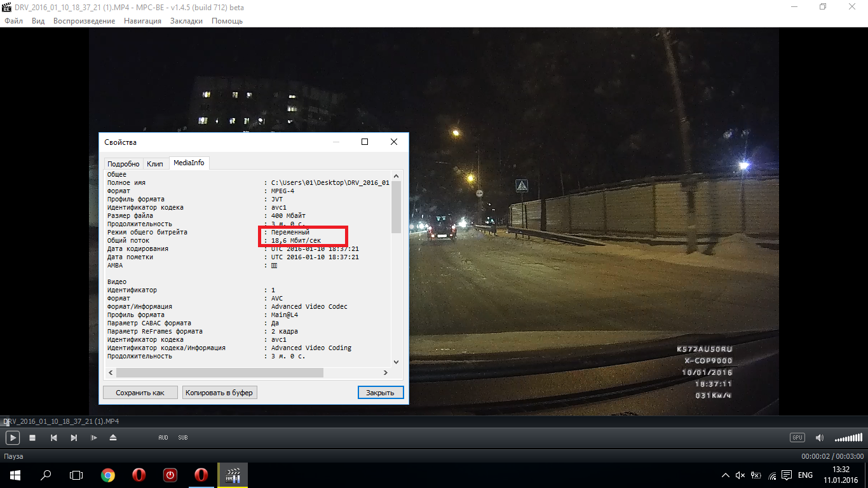Click the MediaInfo vertical scrollbar down arrow
Viewport: 868px width, 488px height.
(x=396, y=362)
